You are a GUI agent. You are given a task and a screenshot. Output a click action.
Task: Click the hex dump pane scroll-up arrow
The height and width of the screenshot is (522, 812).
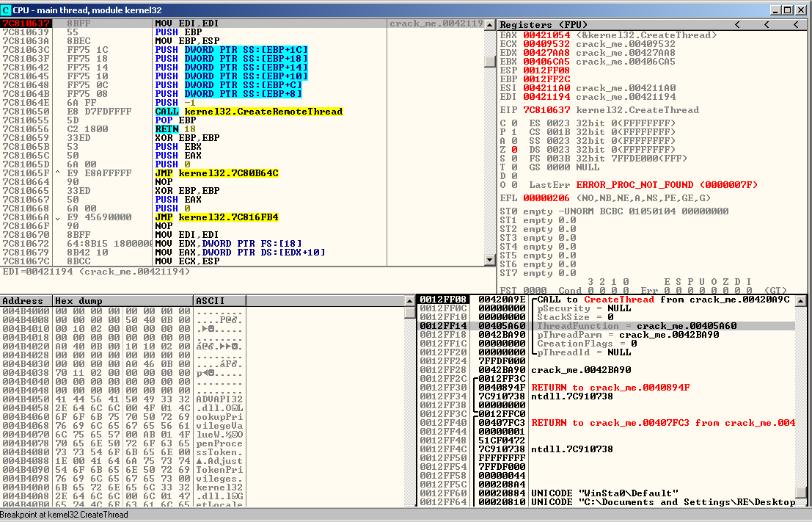pos(410,301)
